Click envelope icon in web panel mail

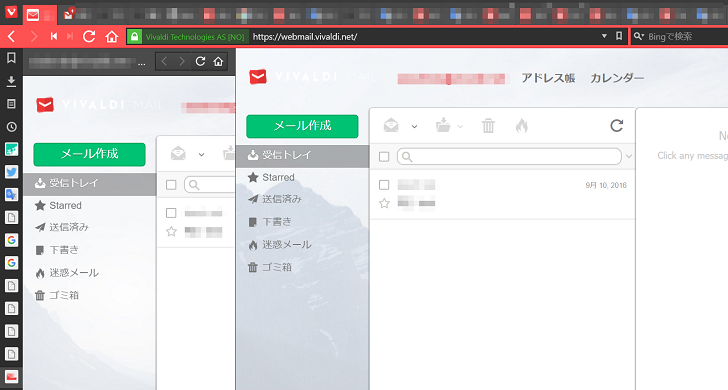click(x=178, y=153)
